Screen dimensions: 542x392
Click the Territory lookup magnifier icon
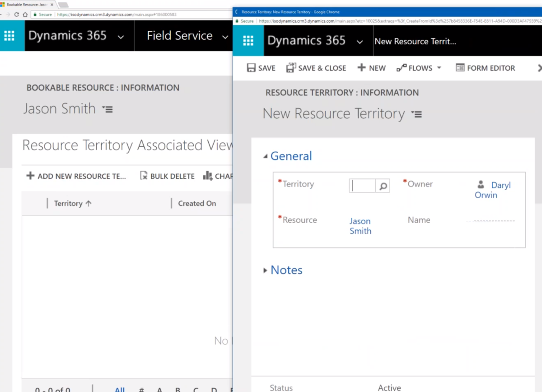coord(383,186)
